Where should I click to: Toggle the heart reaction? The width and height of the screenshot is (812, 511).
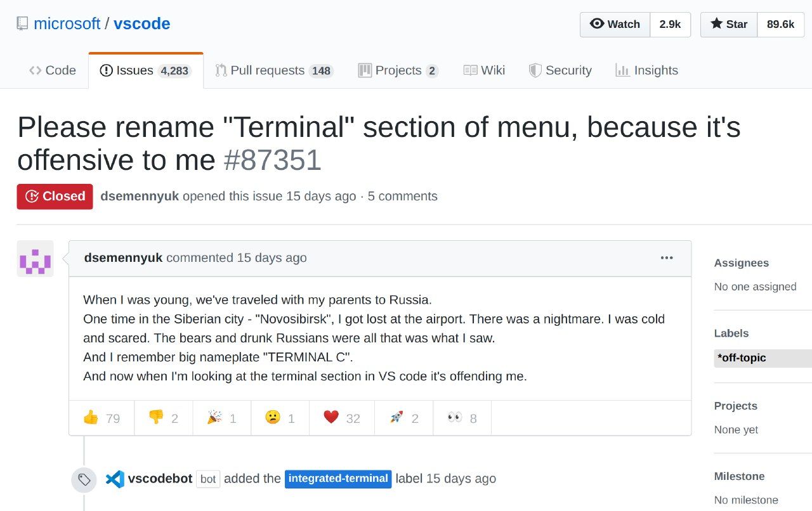341,418
